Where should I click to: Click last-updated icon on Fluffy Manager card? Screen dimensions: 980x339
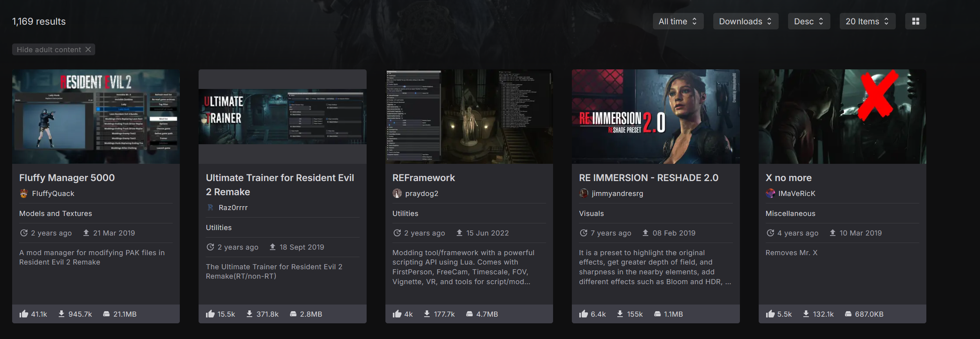(24, 233)
